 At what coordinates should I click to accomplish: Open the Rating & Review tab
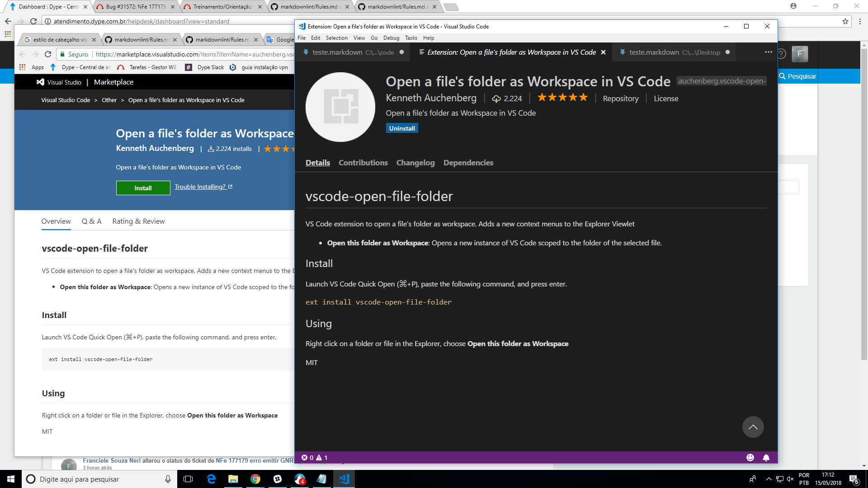click(138, 221)
